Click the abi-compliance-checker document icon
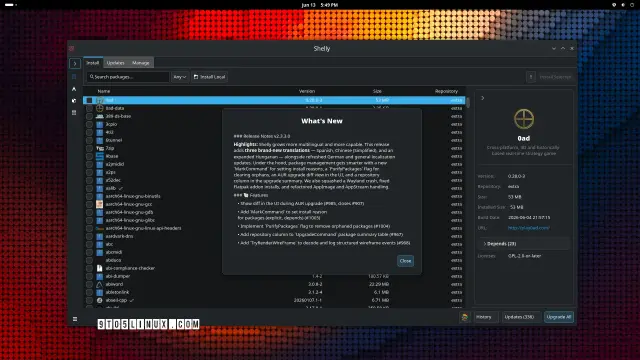 (100, 268)
